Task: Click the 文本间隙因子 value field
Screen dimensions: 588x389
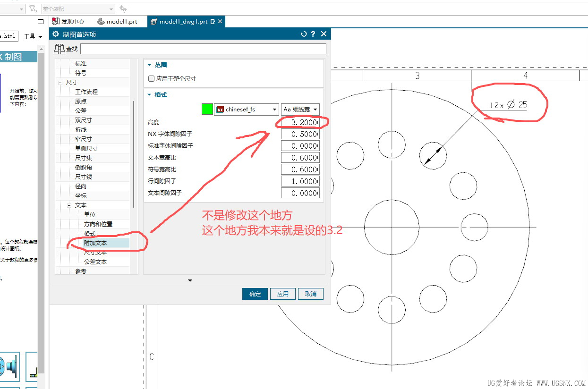Action: (300, 193)
